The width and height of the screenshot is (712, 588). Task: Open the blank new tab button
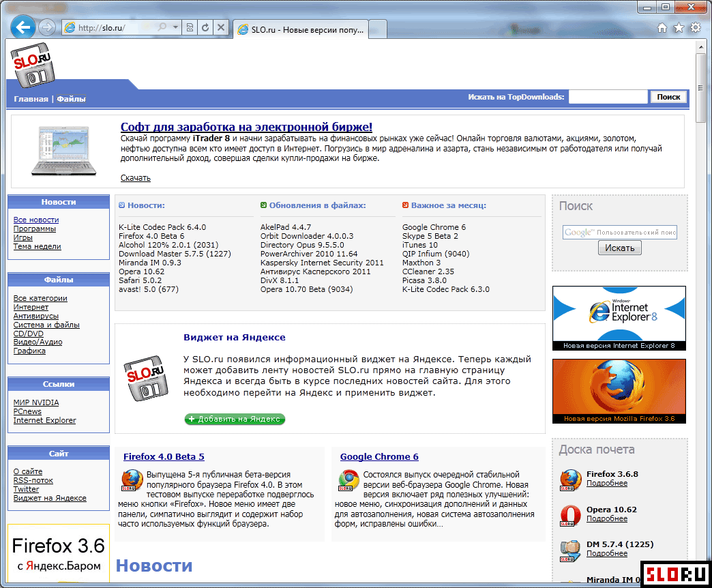pos(379,29)
